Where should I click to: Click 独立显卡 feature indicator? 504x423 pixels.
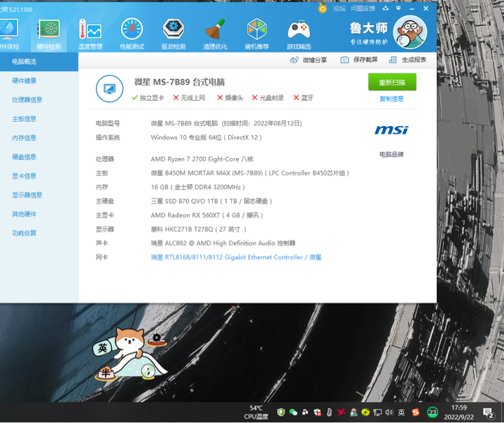[148, 98]
